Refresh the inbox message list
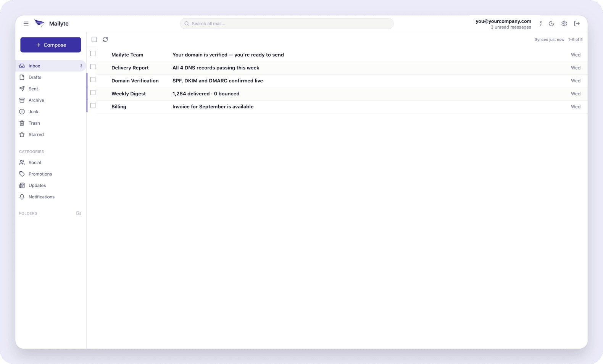This screenshot has height=364, width=603. coord(105,39)
